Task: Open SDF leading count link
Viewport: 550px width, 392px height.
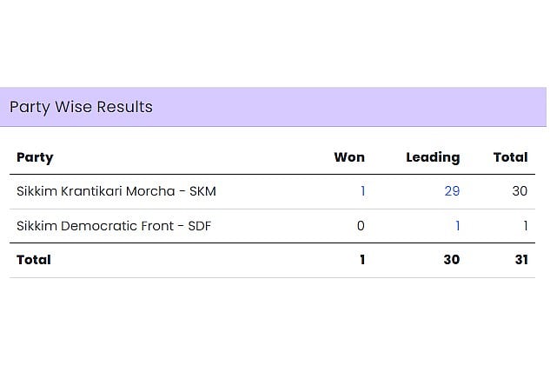Action: click(457, 226)
